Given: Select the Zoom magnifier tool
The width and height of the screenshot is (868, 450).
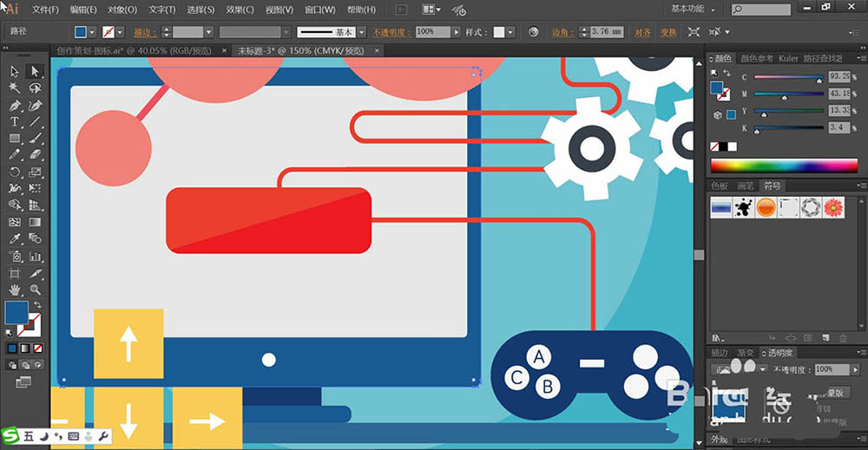Looking at the screenshot, I should [x=35, y=290].
